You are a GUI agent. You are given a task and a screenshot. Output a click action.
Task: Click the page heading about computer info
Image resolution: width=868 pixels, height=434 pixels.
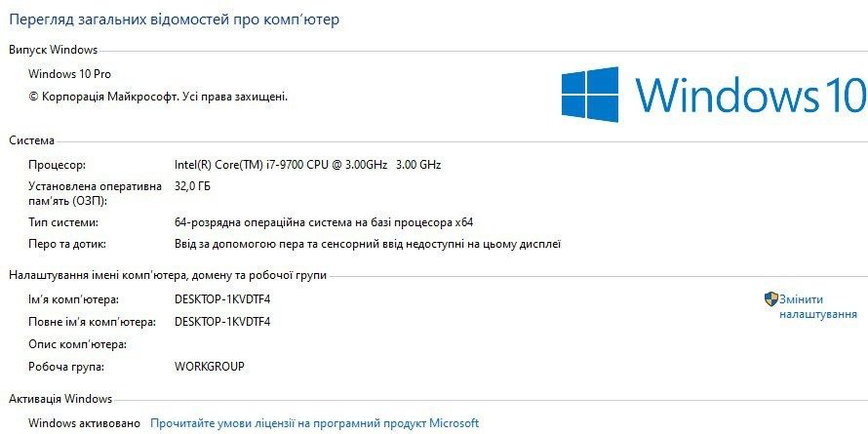click(175, 20)
